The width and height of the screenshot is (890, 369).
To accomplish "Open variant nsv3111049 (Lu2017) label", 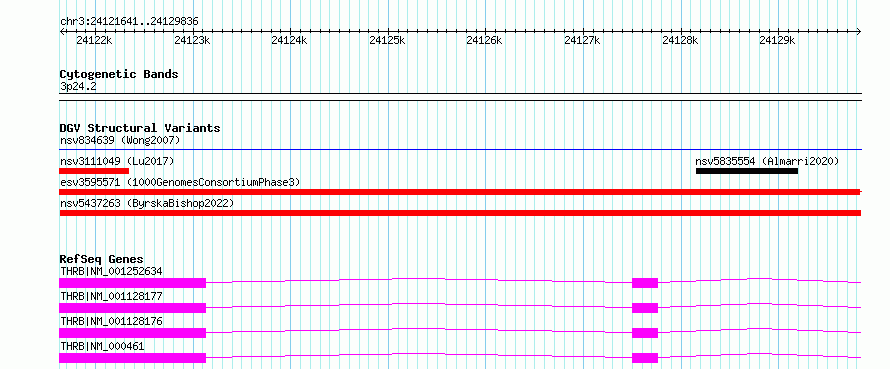I will (117, 161).
